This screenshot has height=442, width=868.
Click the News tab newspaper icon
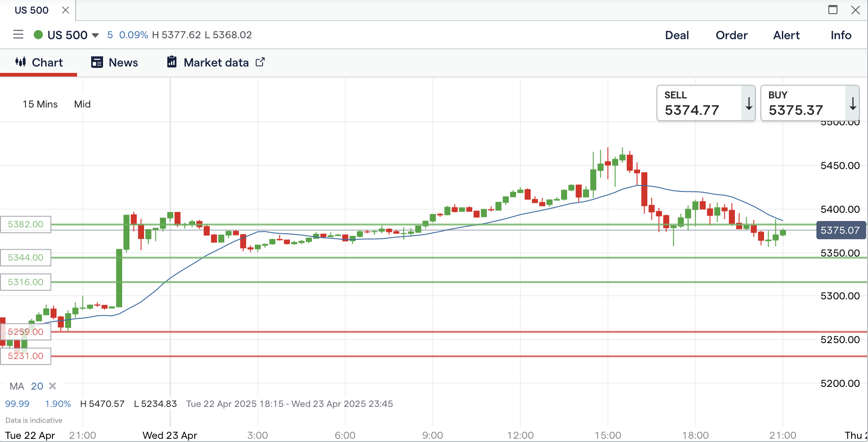[x=97, y=62]
